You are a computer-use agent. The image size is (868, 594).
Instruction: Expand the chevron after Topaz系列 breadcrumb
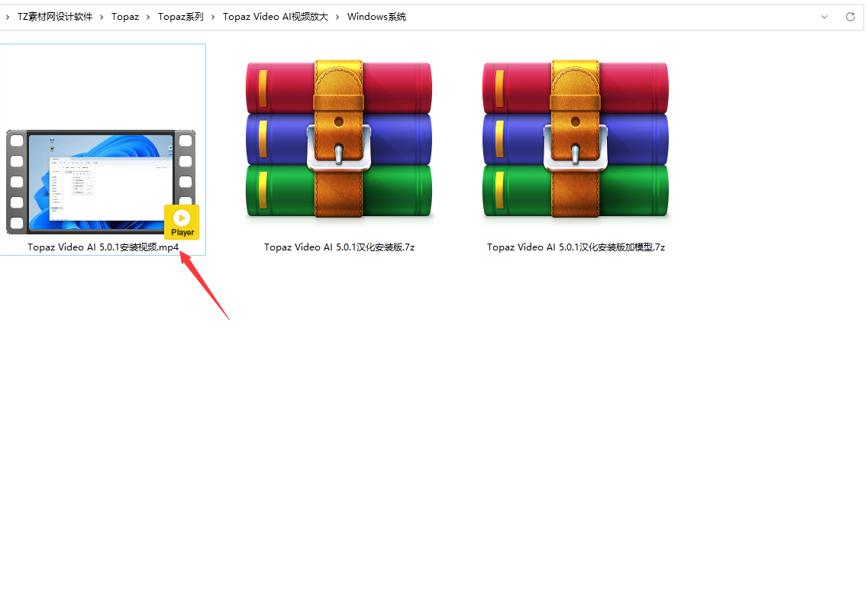point(213,17)
